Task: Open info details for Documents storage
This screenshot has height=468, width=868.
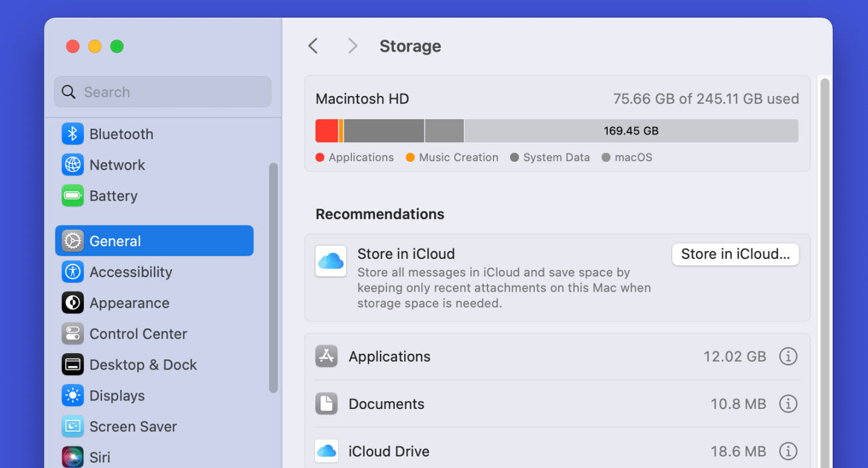Action: pyautogui.click(x=788, y=404)
